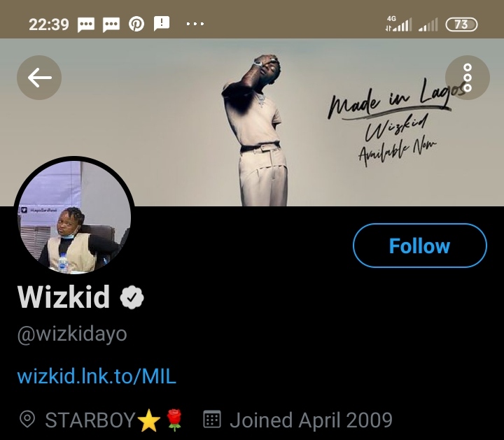
Task: Click the verified badge beside Wizkid
Action: (132, 297)
